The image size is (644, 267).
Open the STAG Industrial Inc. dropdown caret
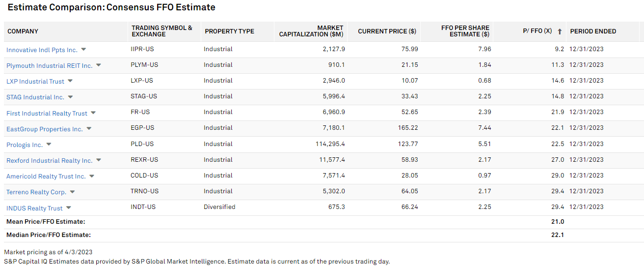70,97
